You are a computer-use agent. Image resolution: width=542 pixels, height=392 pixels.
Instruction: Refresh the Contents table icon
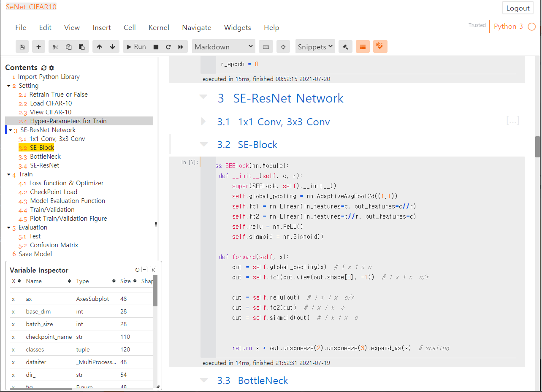click(44, 68)
